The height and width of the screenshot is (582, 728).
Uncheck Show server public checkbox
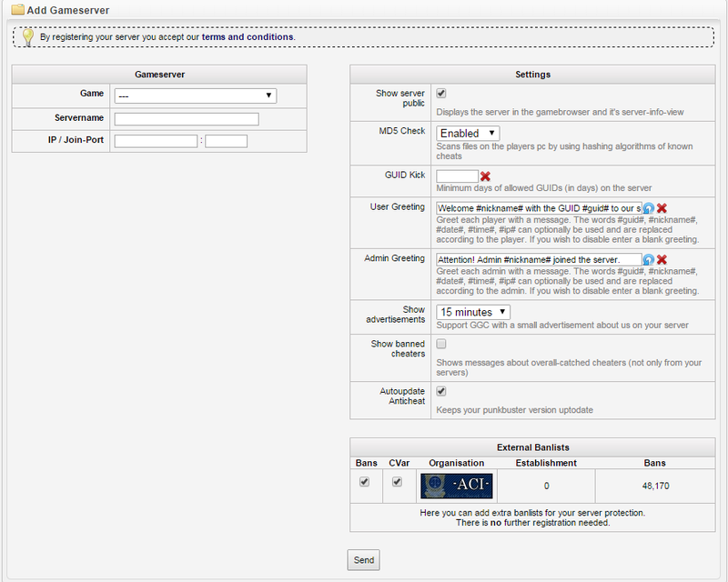[441, 93]
